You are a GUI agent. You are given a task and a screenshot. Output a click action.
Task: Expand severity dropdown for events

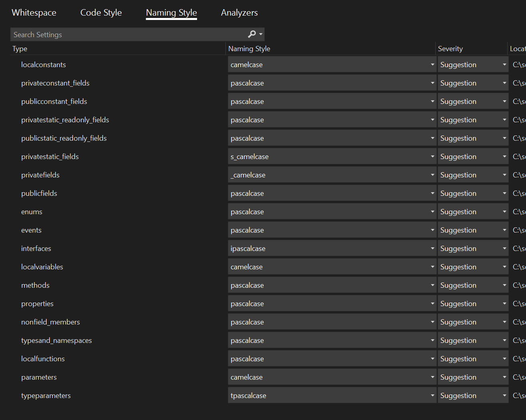click(473, 230)
